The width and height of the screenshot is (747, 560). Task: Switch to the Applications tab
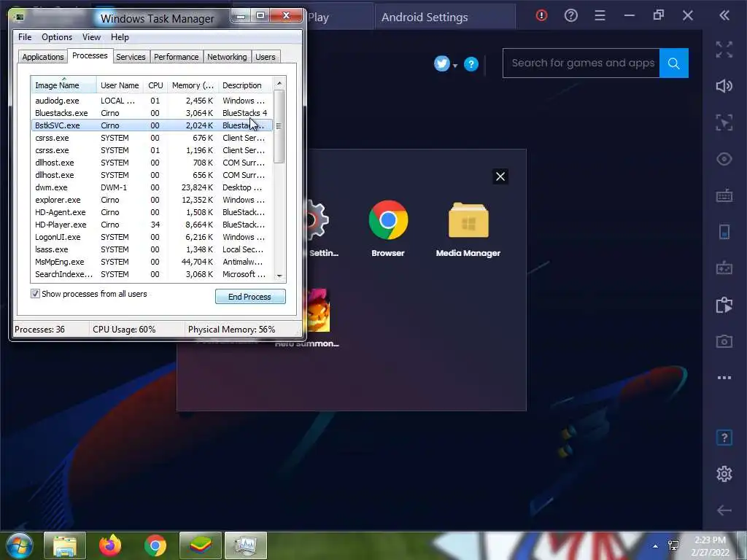(43, 57)
